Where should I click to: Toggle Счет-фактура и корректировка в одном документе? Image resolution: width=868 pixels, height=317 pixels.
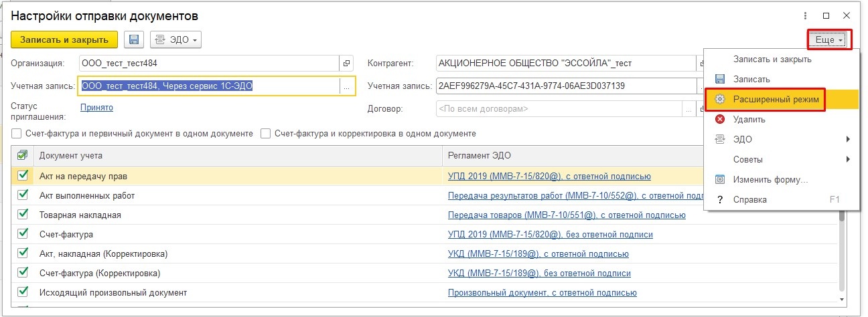point(266,133)
